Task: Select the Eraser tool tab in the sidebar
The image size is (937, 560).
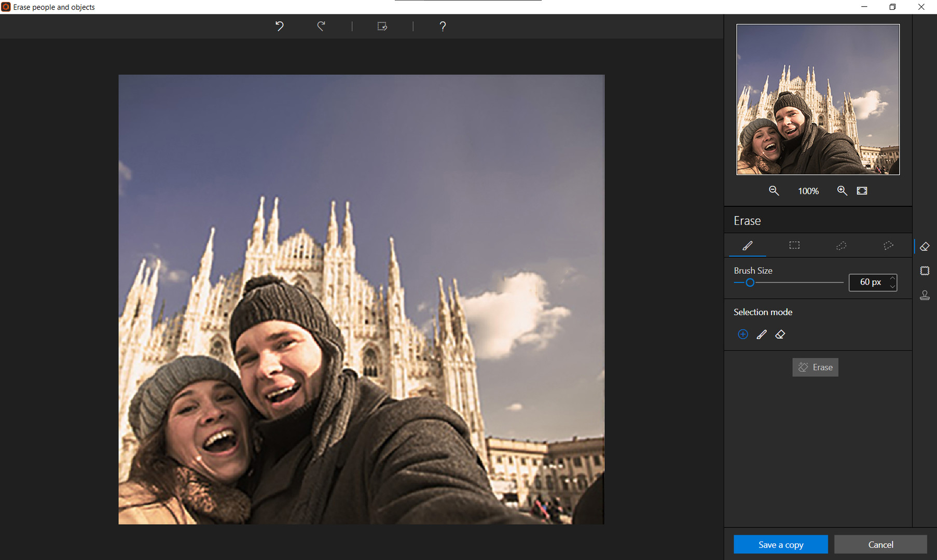Action: tap(925, 246)
